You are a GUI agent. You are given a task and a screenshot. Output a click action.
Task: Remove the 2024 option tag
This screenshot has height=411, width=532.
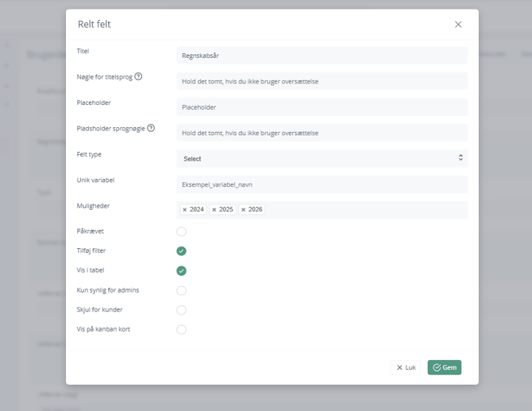point(185,210)
